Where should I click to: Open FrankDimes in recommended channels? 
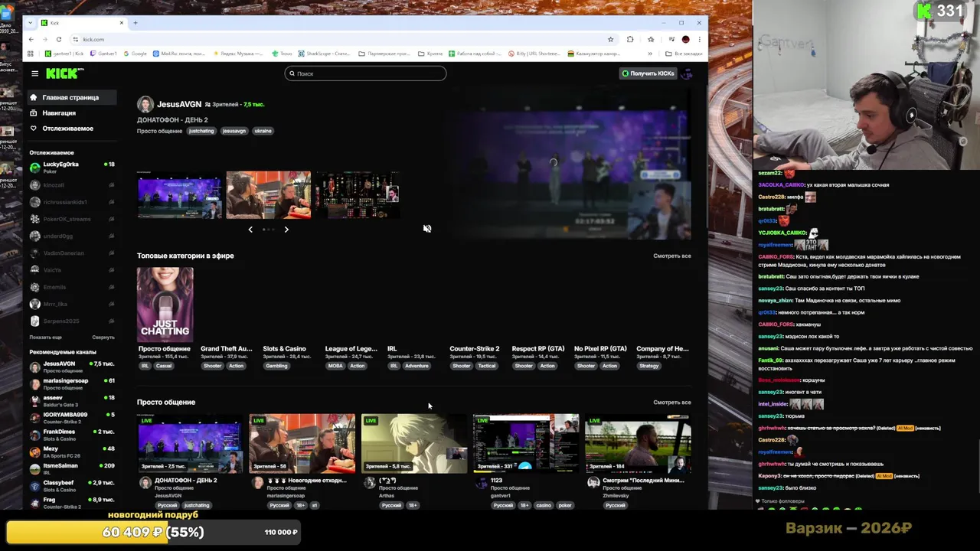point(73,435)
